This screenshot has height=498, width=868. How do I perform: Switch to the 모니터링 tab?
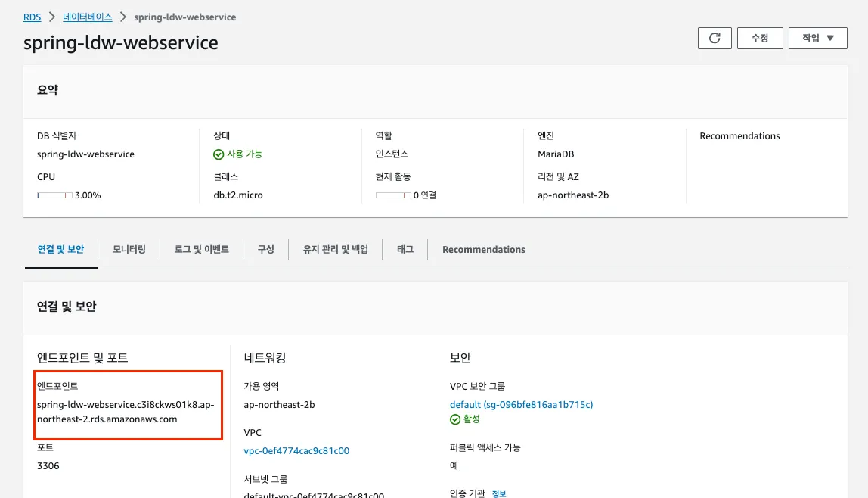coord(129,250)
